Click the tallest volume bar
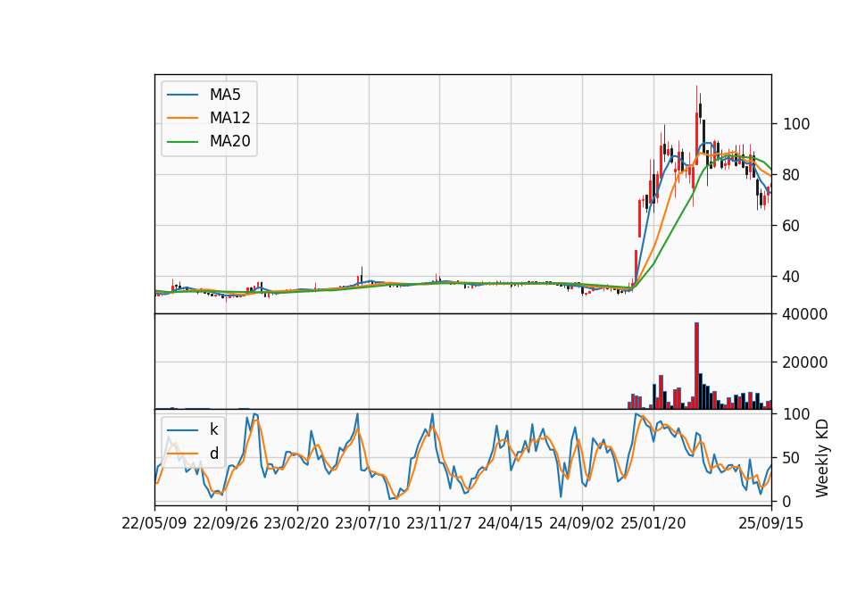The image size is (857, 616). [697, 366]
